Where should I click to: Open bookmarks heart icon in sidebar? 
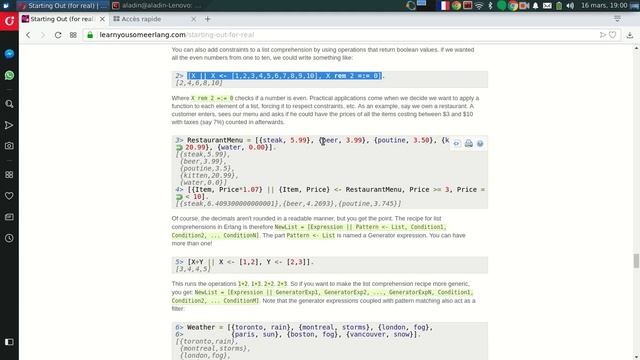pyautogui.click(x=9, y=196)
